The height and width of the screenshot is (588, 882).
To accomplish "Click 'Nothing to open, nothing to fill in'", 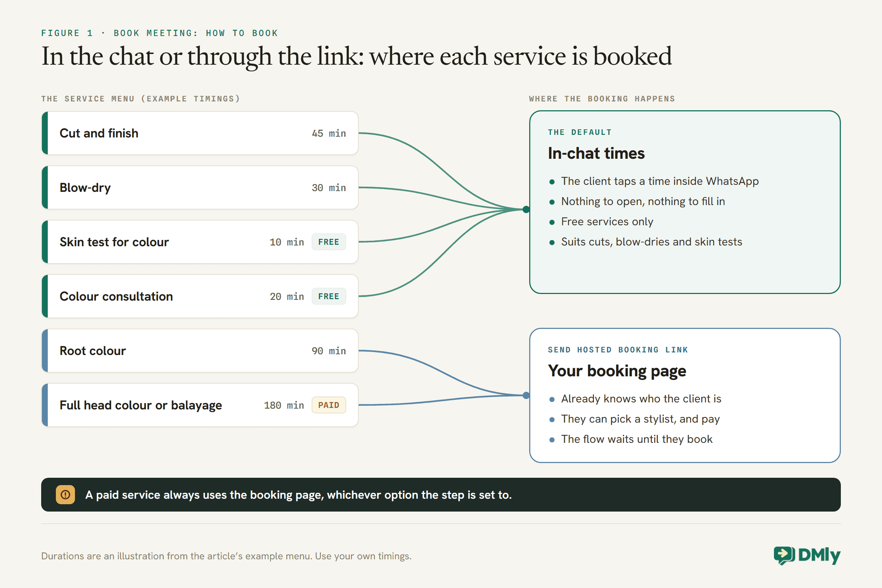I will 643,201.
